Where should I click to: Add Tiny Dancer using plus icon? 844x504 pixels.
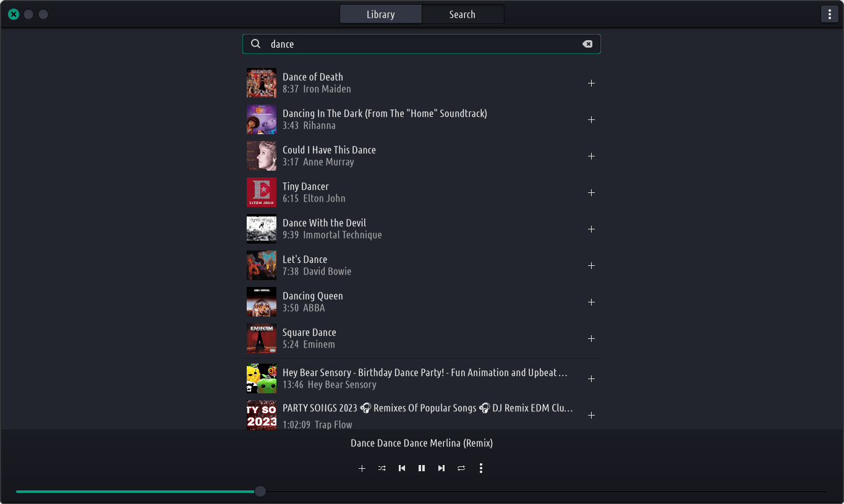point(591,192)
